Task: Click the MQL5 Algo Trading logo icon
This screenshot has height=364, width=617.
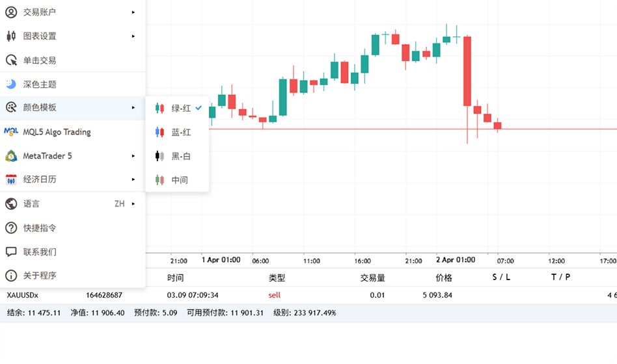Action: click(10, 132)
